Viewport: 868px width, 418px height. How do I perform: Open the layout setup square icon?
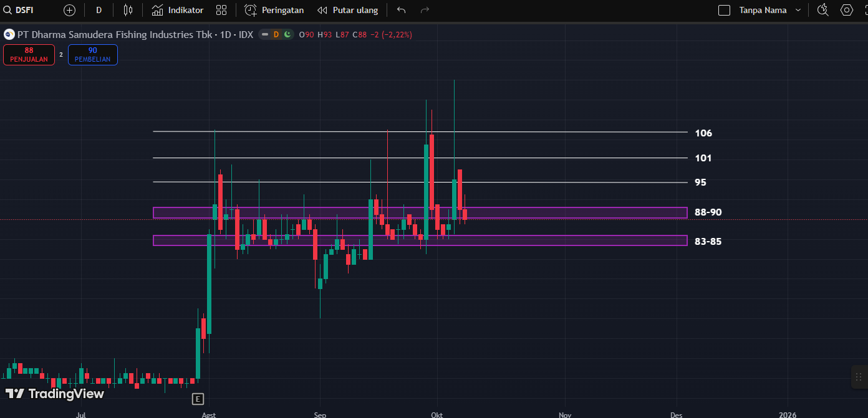tap(724, 10)
